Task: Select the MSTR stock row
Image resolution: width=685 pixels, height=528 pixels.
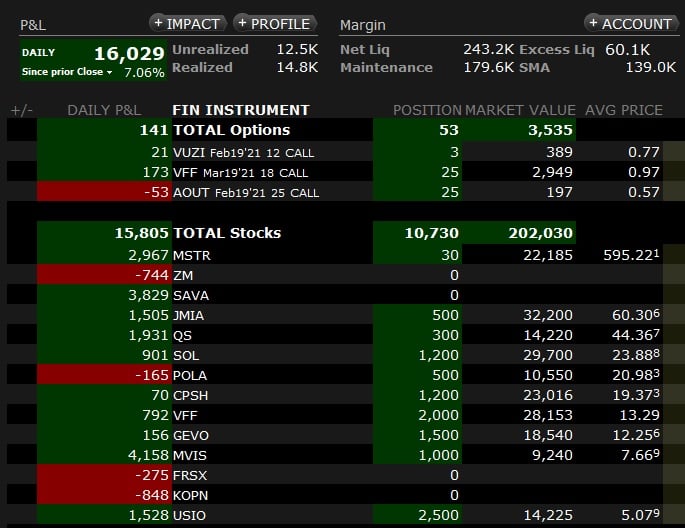Action: click(x=346, y=255)
